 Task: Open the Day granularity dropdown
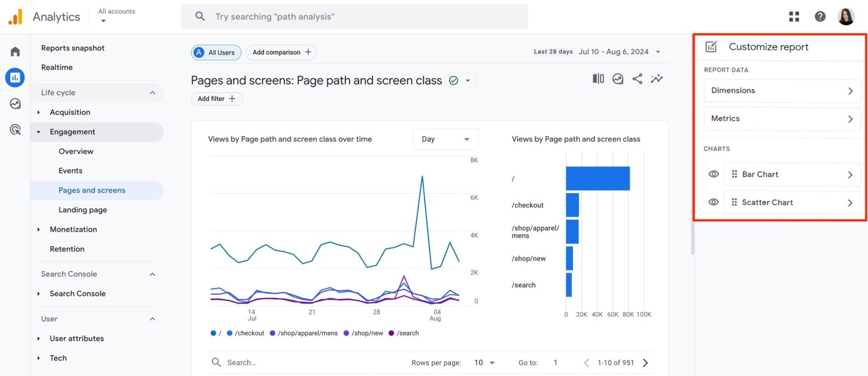click(445, 139)
